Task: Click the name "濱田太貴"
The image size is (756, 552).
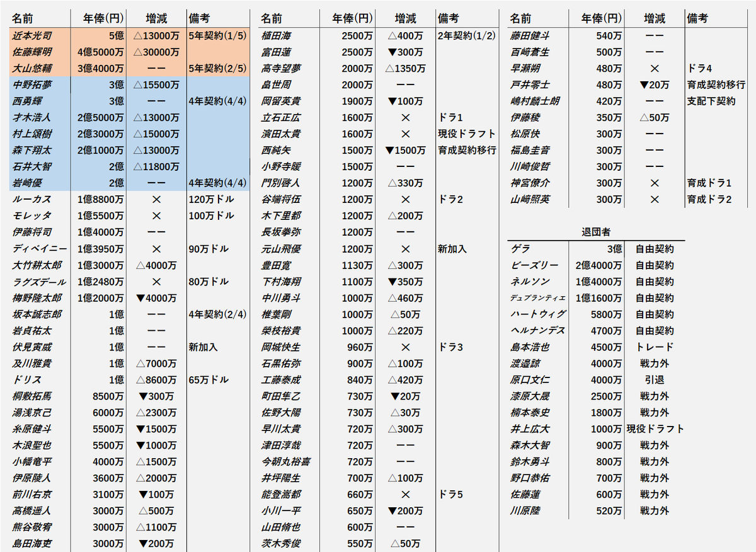Action: [x=282, y=134]
